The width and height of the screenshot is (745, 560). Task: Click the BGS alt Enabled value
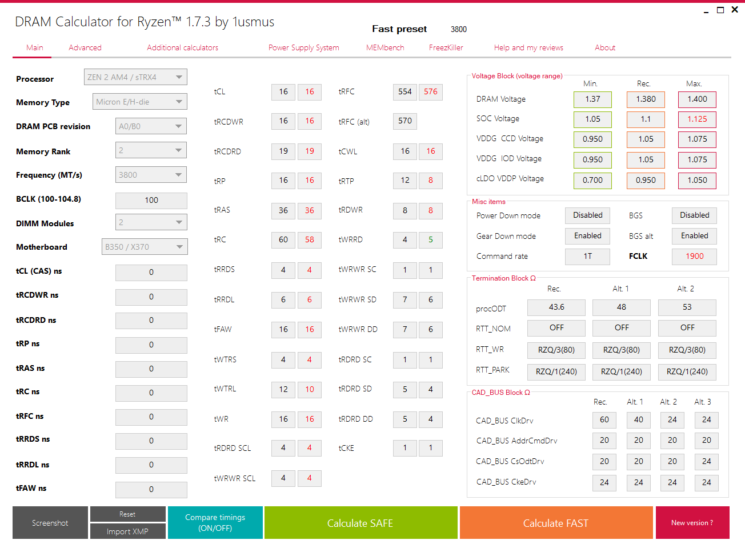[x=695, y=236]
